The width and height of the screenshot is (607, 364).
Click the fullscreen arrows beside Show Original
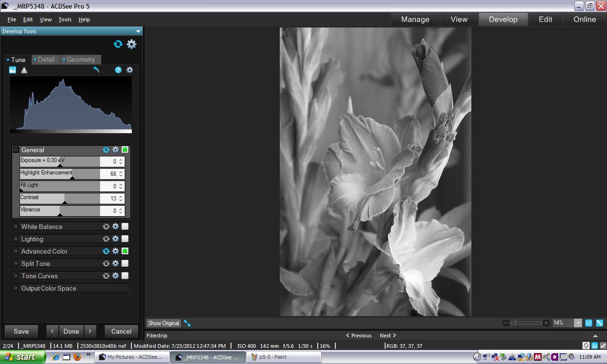(187, 323)
